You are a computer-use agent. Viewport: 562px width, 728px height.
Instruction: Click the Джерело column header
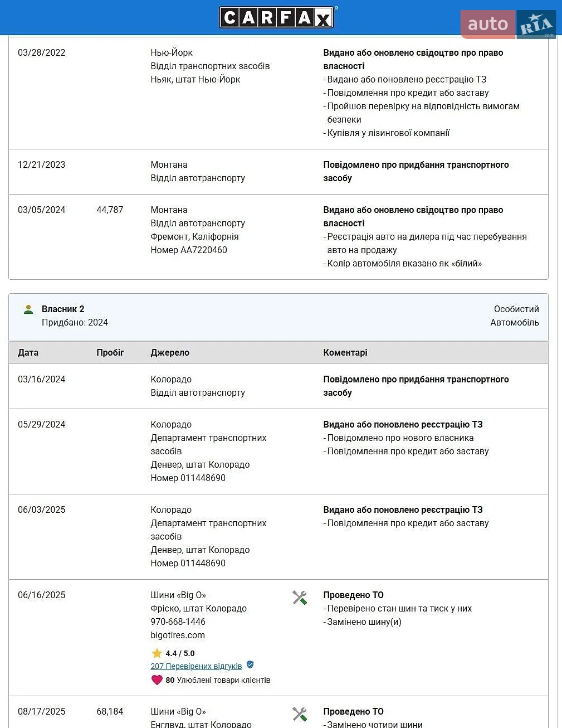(x=170, y=352)
